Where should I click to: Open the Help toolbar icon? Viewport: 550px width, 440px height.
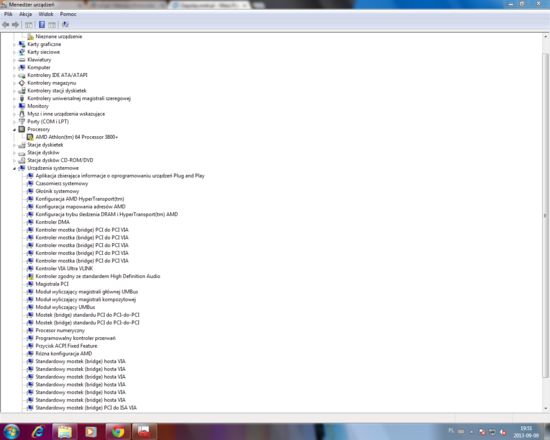pyautogui.click(x=42, y=25)
